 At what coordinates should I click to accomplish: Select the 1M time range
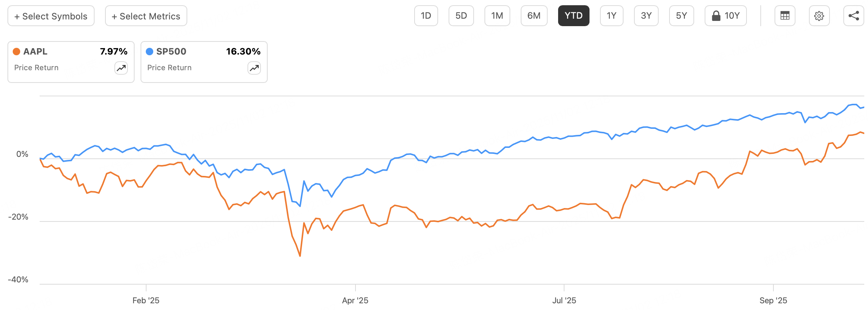pyautogui.click(x=497, y=16)
